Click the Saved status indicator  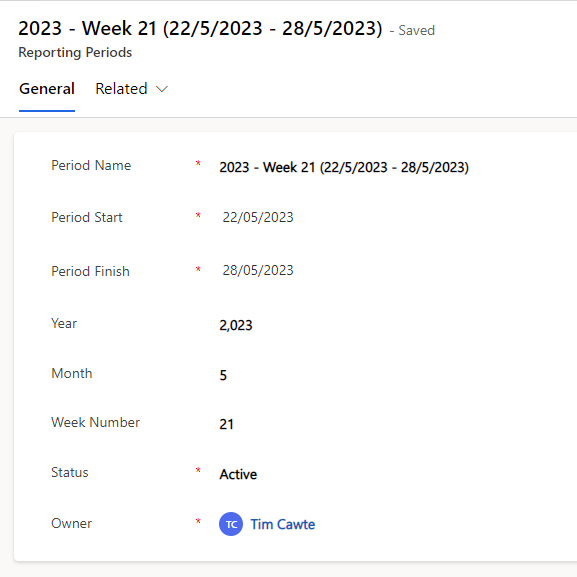[413, 30]
